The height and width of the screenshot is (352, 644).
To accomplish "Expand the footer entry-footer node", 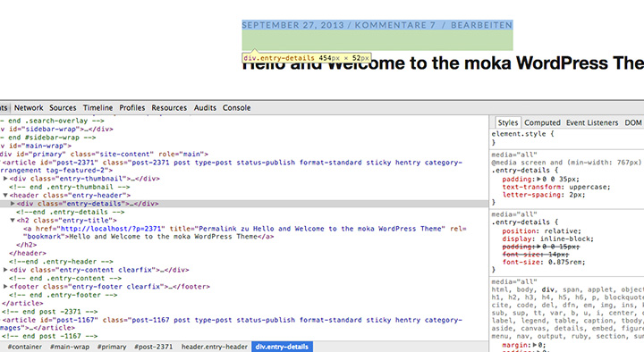I will point(5,287).
